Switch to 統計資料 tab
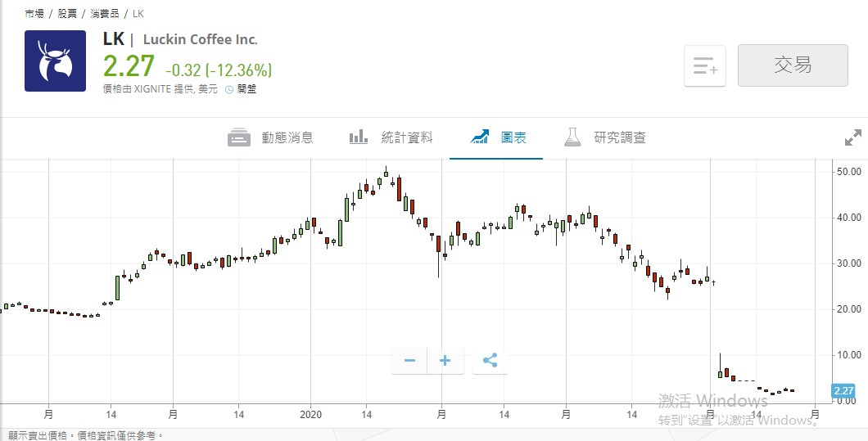Screen dimensions: 868x441 tap(406, 137)
